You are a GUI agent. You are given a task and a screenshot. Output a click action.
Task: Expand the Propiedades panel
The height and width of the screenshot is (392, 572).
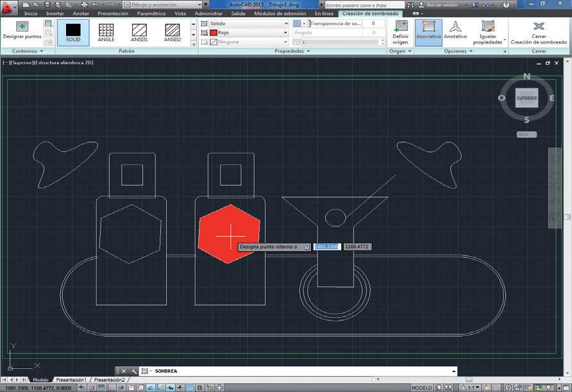pyautogui.click(x=292, y=51)
